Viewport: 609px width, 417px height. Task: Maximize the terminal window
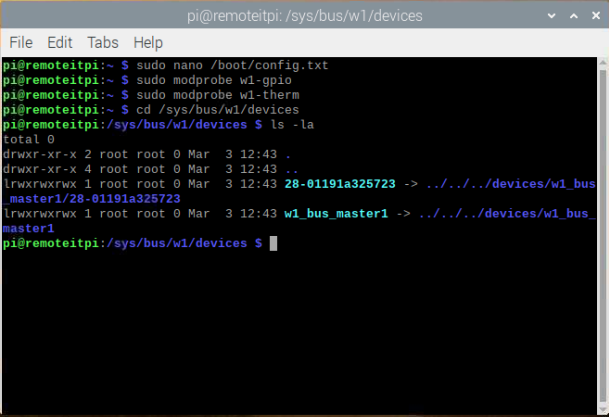click(571, 15)
